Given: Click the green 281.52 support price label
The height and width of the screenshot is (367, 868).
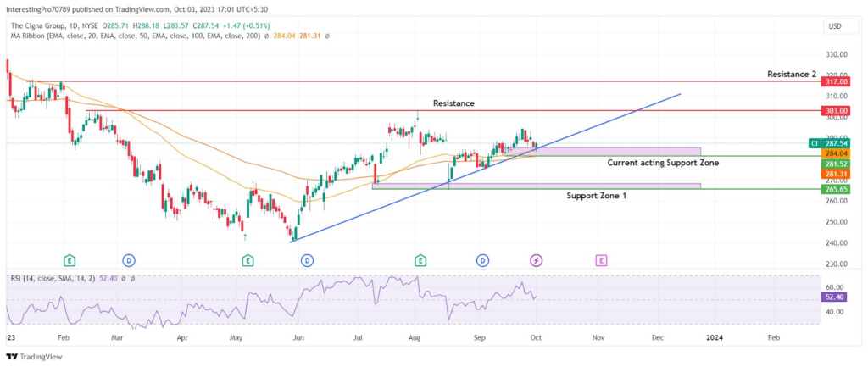Looking at the screenshot, I should click(837, 164).
